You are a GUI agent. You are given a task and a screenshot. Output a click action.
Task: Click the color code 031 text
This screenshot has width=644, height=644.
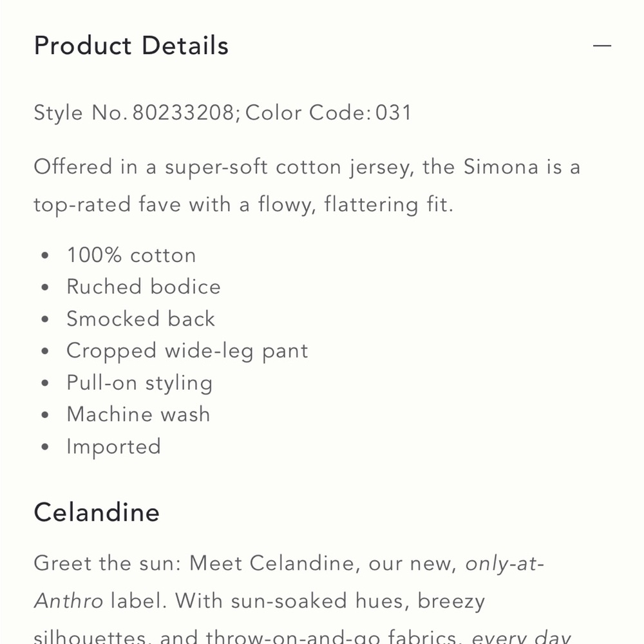393,113
